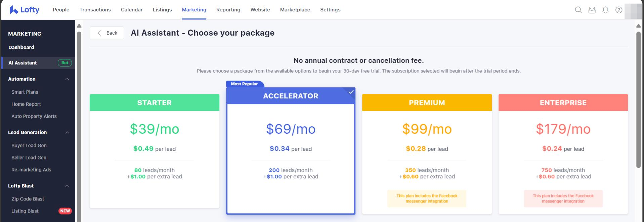644x222 pixels.
Task: Open the Website menu
Action: tap(260, 10)
